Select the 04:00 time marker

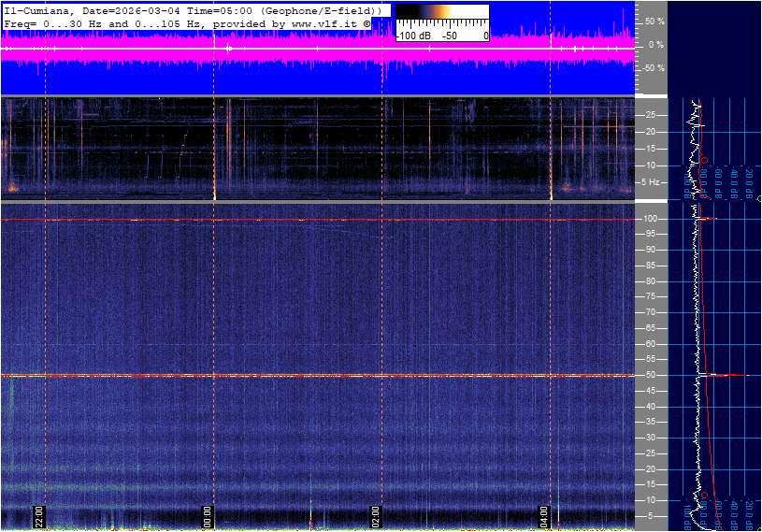point(544,515)
